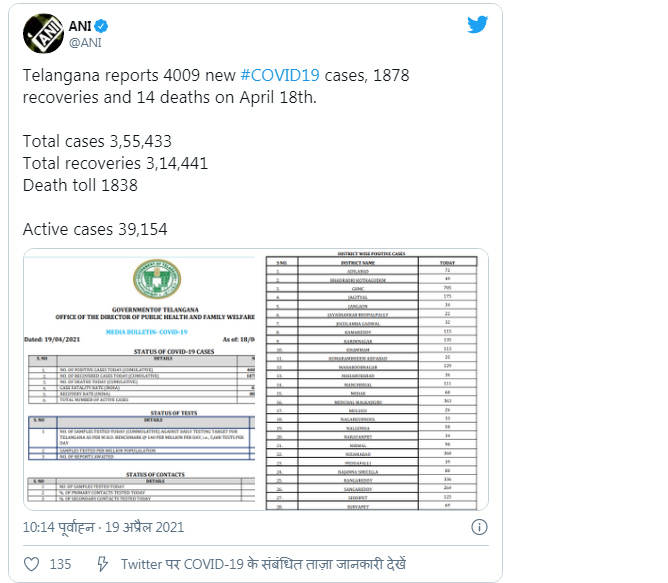The image size is (668, 583).
Task: Open the tweet info icon
Action: tap(479, 527)
